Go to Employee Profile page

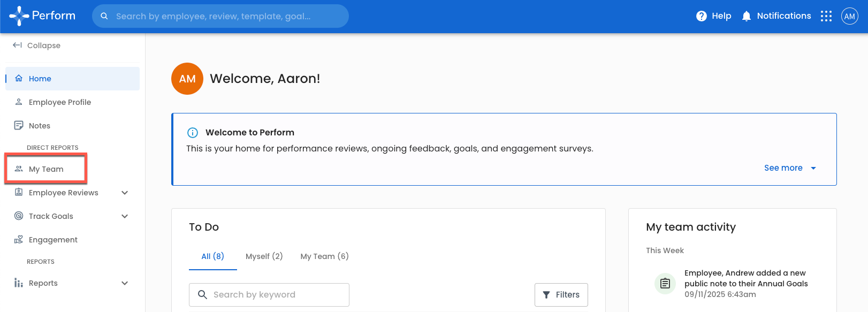tap(59, 102)
